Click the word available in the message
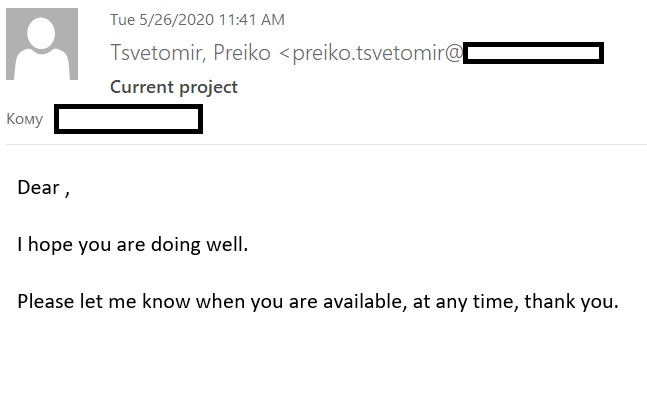This screenshot has width=647, height=406. (x=355, y=301)
